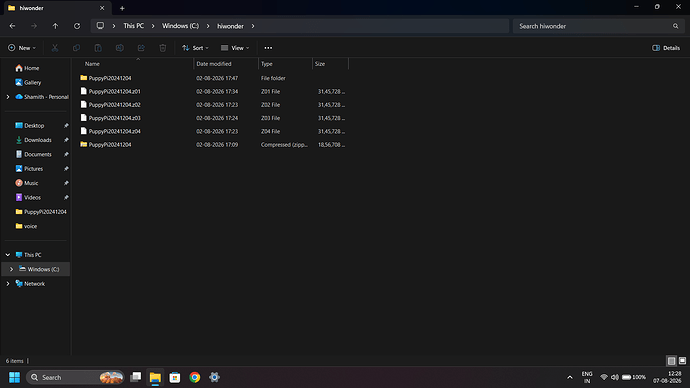This screenshot has width=690, height=388.
Task: Expand chevron after This PC in address bar
Action: (x=153, y=26)
